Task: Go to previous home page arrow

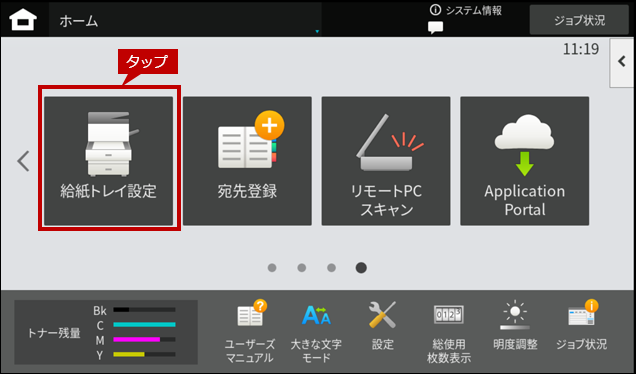Action: [23, 161]
